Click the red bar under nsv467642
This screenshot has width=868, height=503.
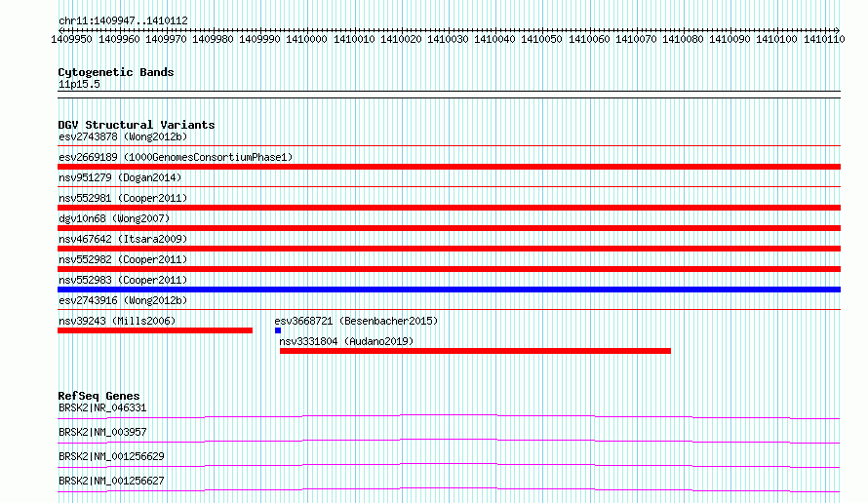[449, 249]
